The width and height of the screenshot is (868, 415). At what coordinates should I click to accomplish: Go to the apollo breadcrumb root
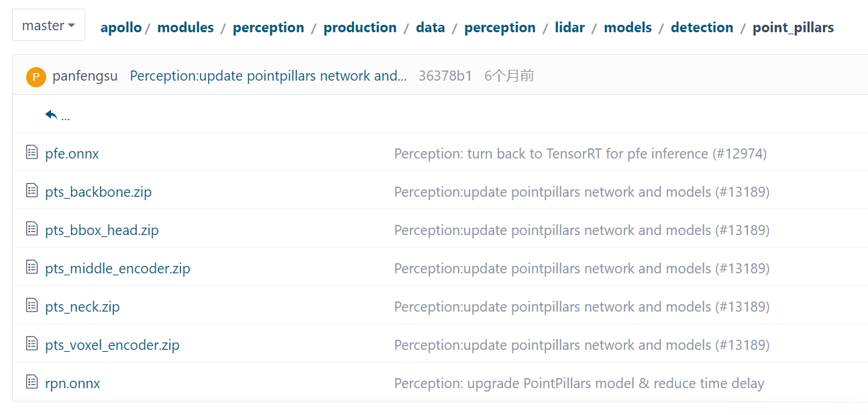121,28
